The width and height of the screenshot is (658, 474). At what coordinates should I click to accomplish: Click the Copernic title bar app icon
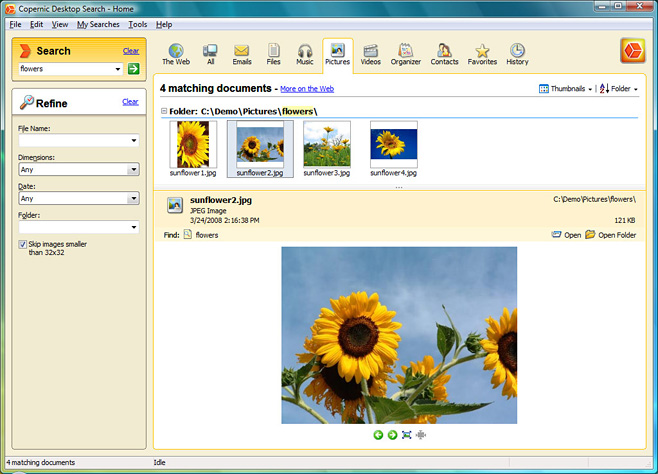click(10, 8)
